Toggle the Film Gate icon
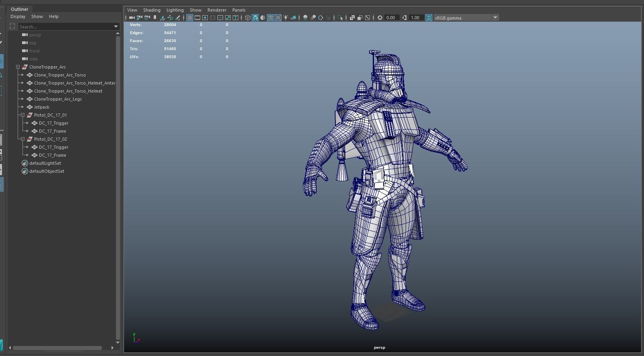The width and height of the screenshot is (644, 356). coord(197,18)
